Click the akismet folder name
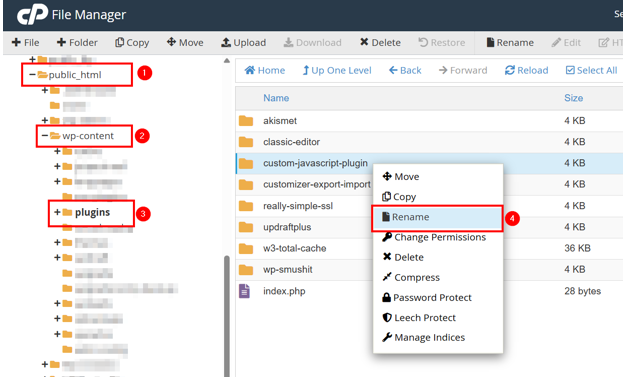 280,121
